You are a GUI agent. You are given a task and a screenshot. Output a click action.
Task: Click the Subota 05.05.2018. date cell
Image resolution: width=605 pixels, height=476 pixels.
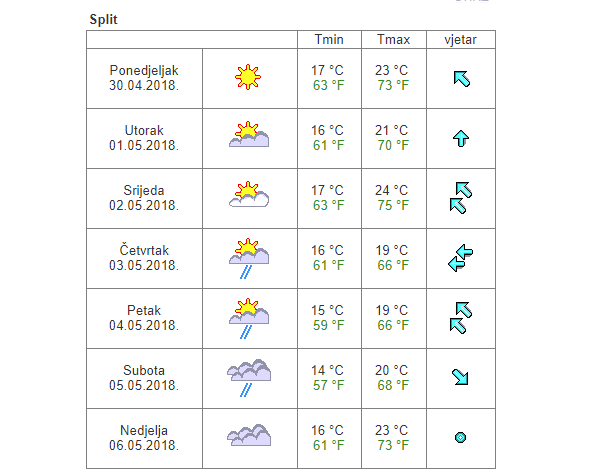click(x=144, y=378)
